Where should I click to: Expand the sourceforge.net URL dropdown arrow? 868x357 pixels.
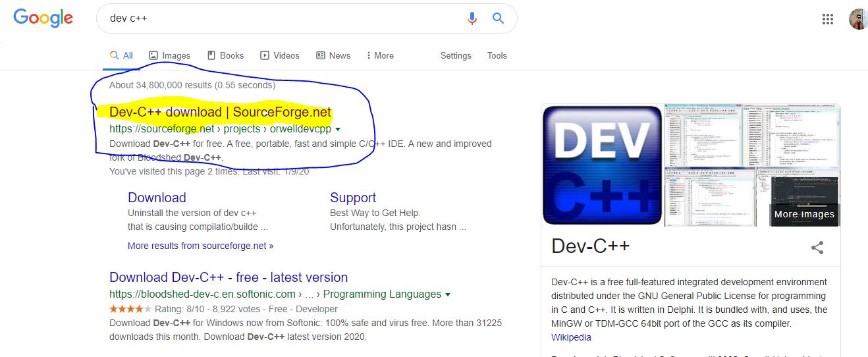[x=338, y=130]
